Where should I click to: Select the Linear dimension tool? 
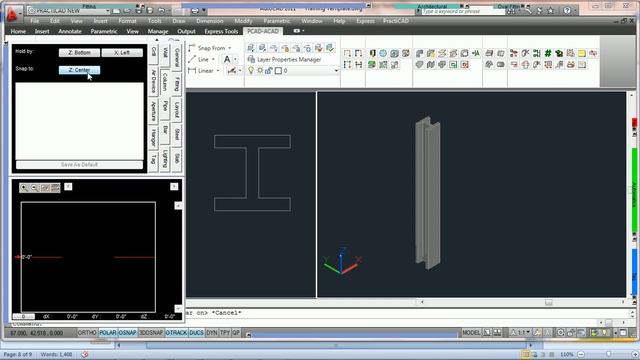[201, 71]
